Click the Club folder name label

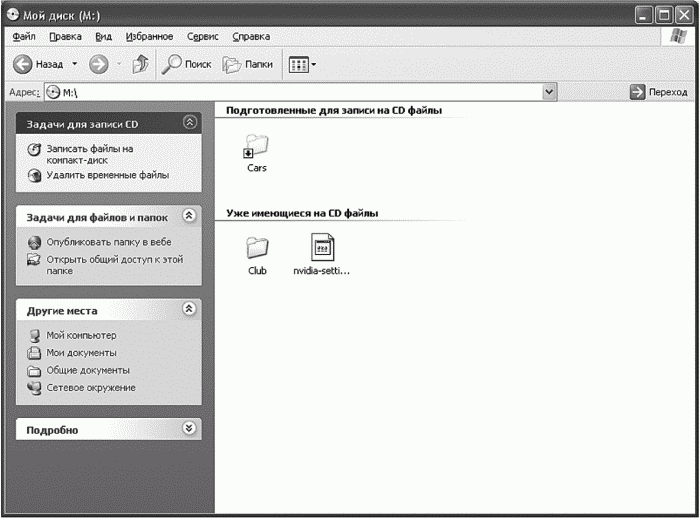point(257,271)
